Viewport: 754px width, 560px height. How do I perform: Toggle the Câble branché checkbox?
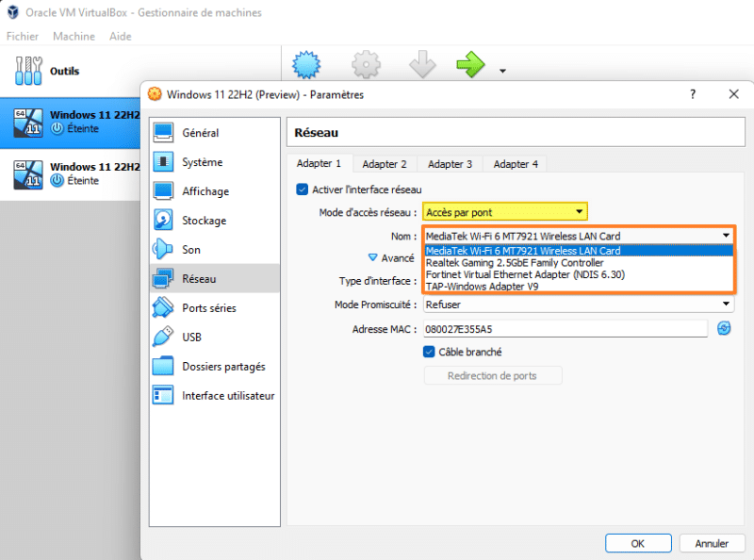point(430,352)
